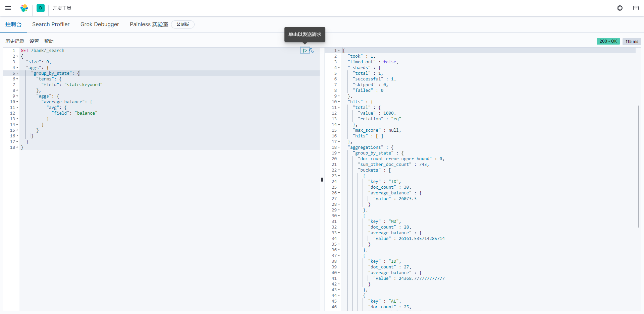Open the help lifebuoy icon
The width and height of the screenshot is (644, 314).
pos(620,8)
